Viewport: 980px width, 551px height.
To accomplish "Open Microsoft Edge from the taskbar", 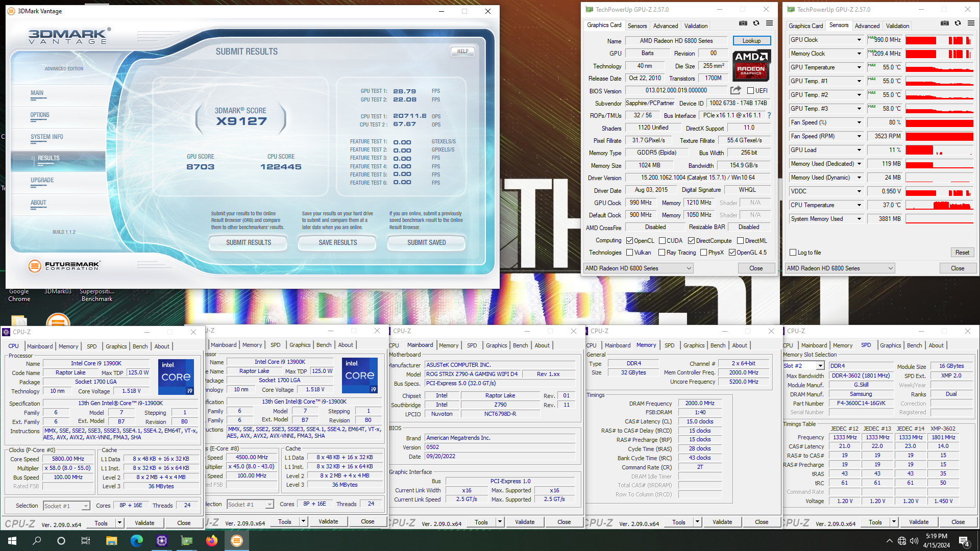I will point(136,541).
